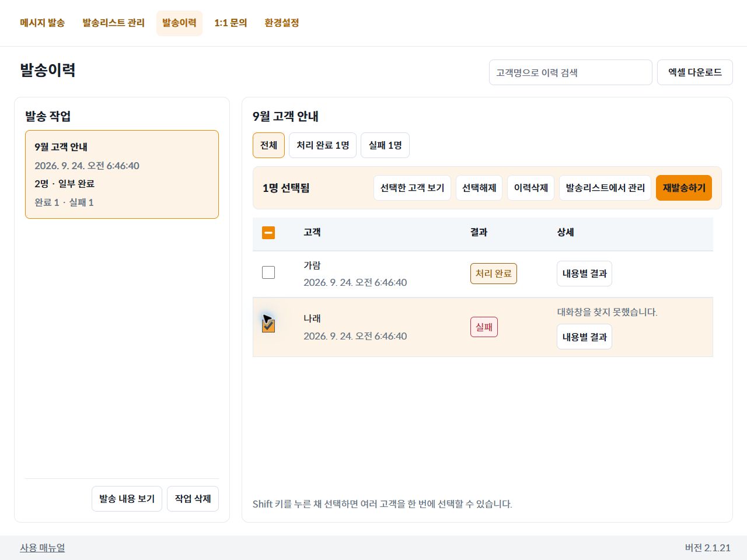The height and width of the screenshot is (560, 747).
Task: Click the 작업 삭제 button
Action: coord(193,499)
